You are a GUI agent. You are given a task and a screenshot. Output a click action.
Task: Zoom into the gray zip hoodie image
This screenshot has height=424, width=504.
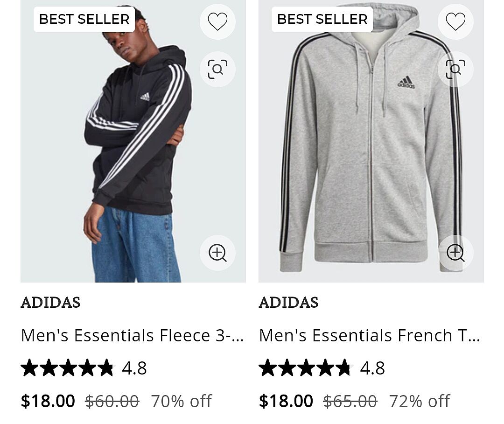[455, 253]
